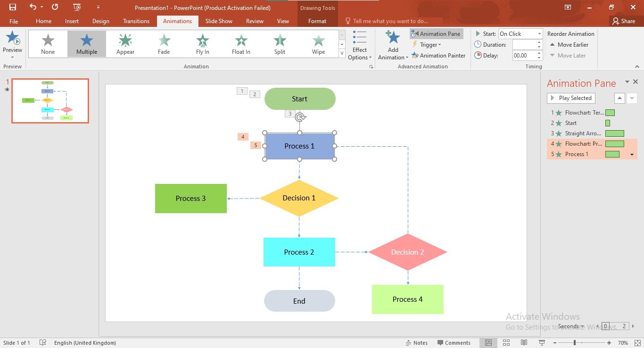Click the Play Selected button
The width and height of the screenshot is (644, 348).
(x=570, y=98)
